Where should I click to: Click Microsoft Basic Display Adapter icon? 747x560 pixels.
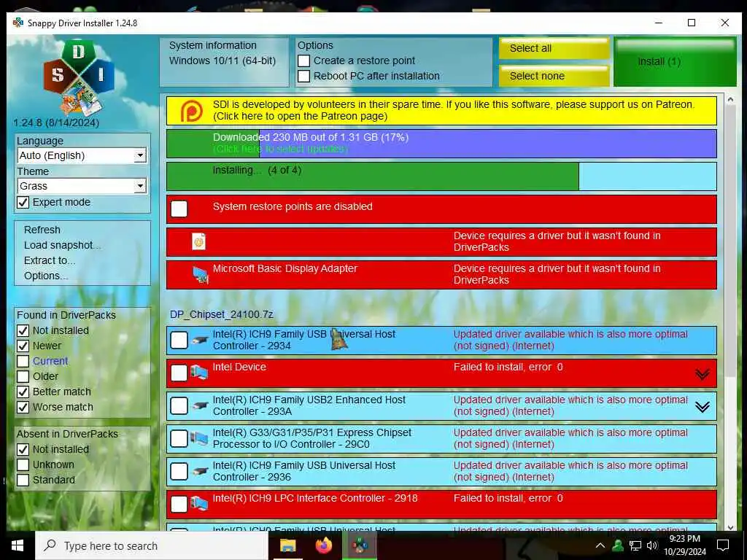(x=201, y=275)
